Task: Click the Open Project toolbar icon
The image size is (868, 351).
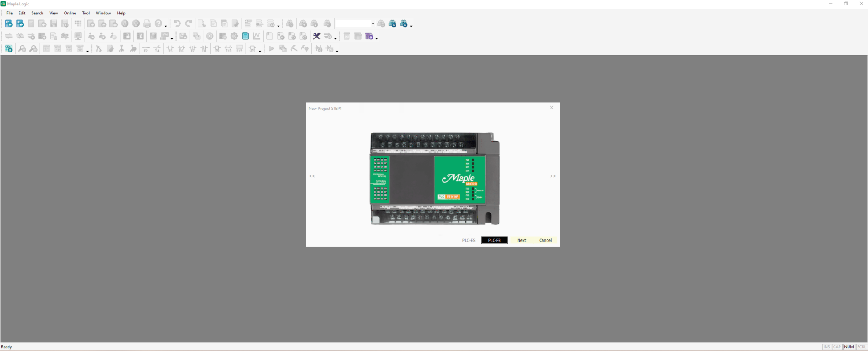Action: point(20,24)
